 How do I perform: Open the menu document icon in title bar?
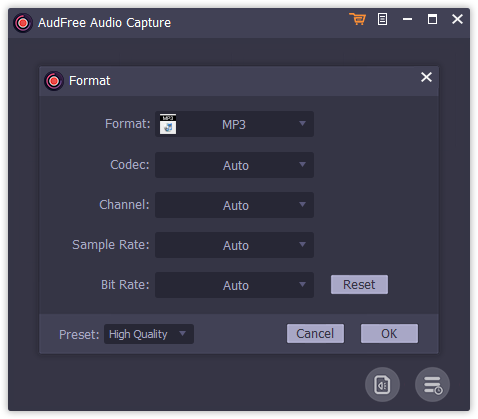pos(382,19)
